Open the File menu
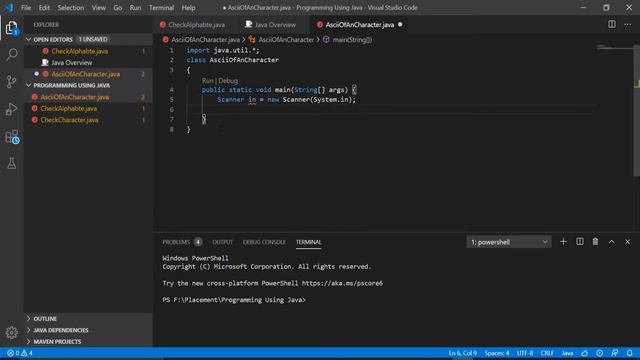 (26, 8)
